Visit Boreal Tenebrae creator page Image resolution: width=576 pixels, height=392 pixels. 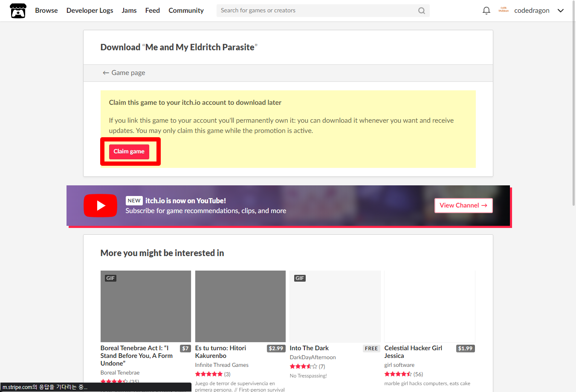pyautogui.click(x=120, y=373)
